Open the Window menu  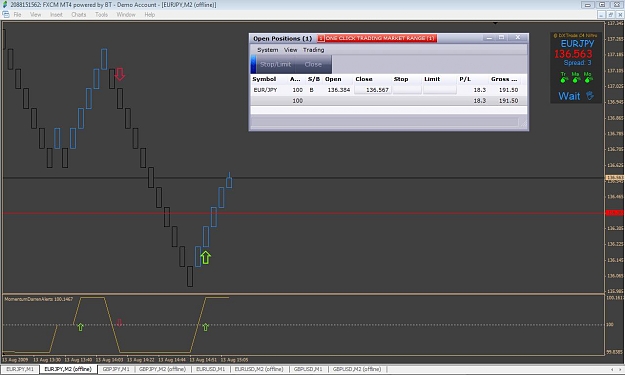coord(126,15)
